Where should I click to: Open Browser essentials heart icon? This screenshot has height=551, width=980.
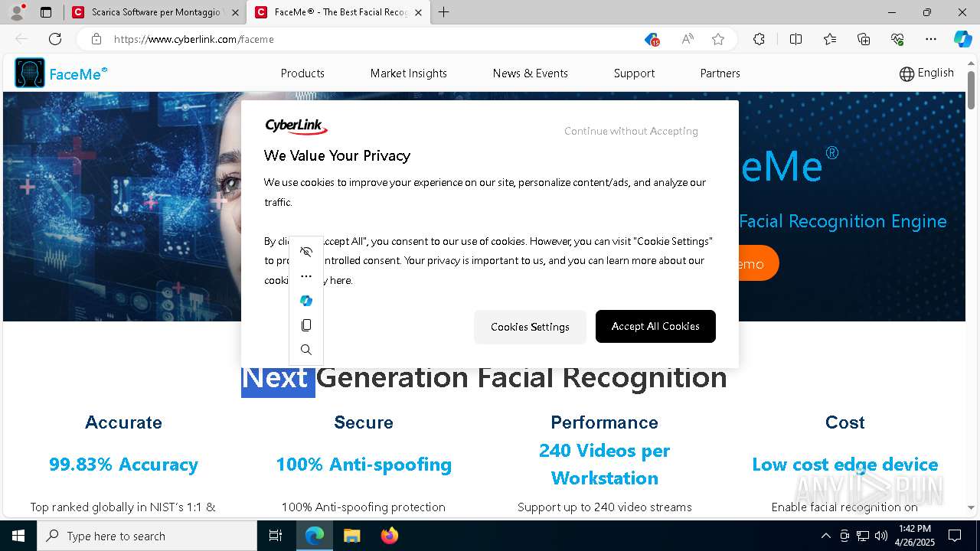[x=897, y=39]
